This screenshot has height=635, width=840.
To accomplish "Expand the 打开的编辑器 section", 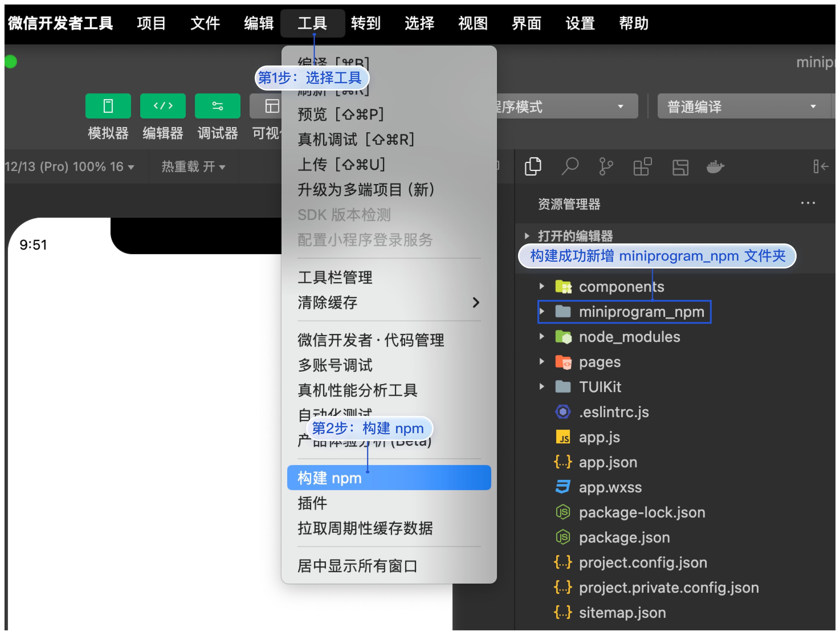I will coord(527,236).
